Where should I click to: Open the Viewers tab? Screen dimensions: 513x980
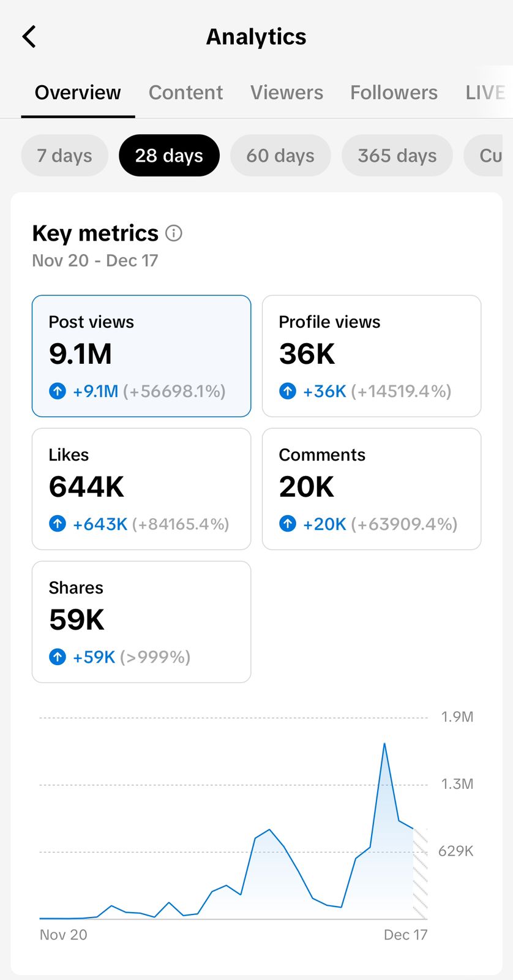[x=286, y=92]
